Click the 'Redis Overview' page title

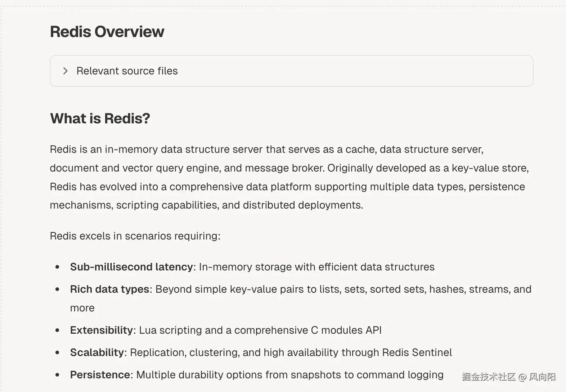point(107,32)
